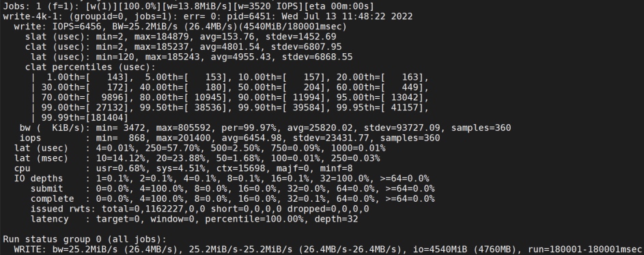Click cpu ctx=15698 value
Image resolution: width=644 pixels, height=255 pixels.
pyautogui.click(x=234, y=168)
